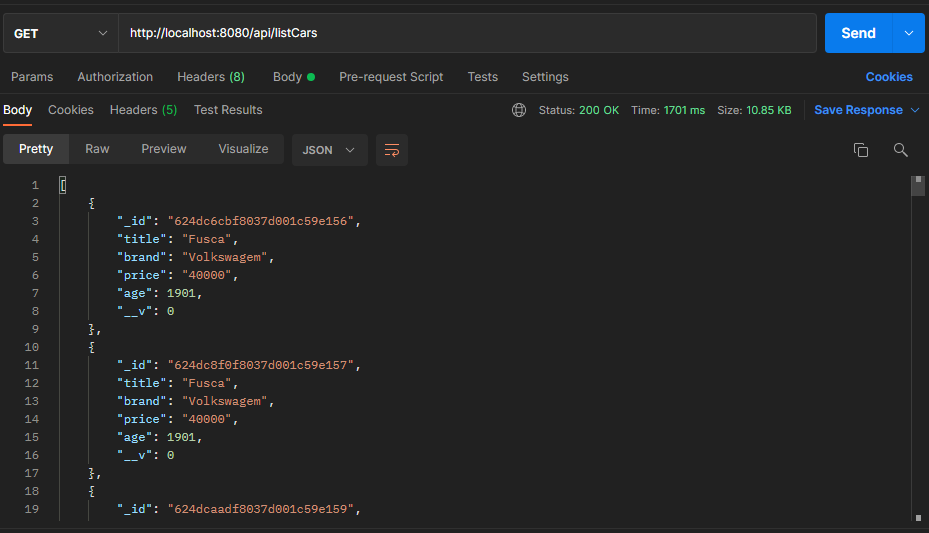Click age 1901 on line 15
The width and height of the screenshot is (929, 533).
181,437
